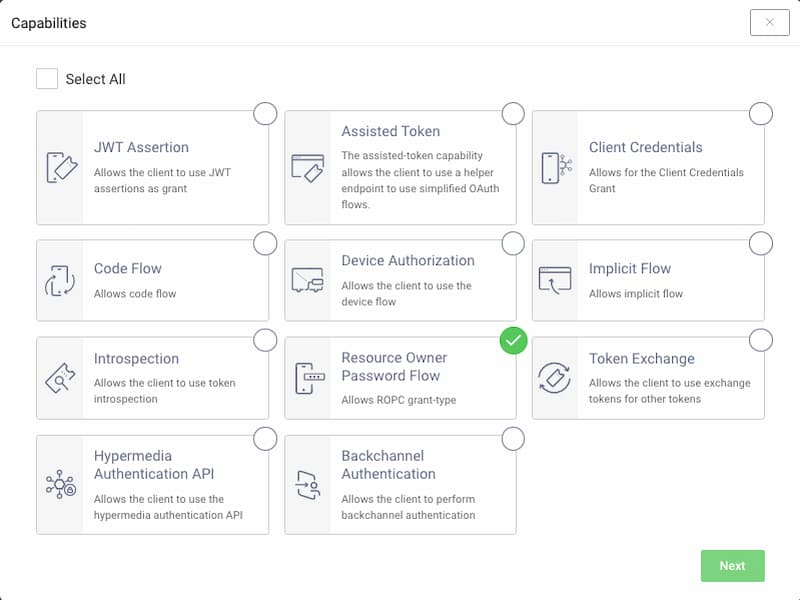Click the JWT Assertion ticket icon

60,167
